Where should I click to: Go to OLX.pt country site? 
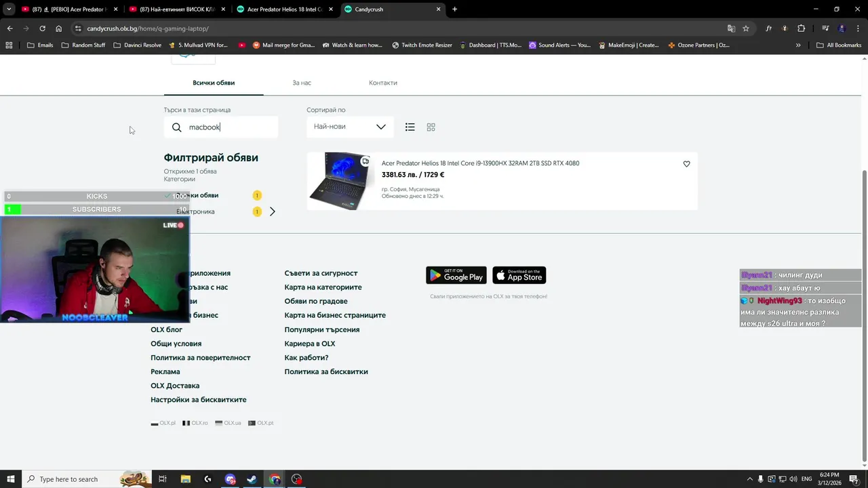[261, 423]
